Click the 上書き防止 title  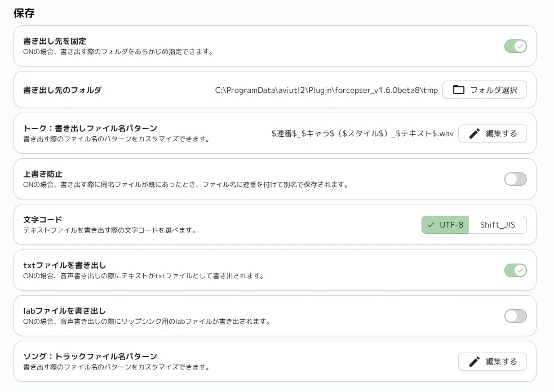coord(43,174)
